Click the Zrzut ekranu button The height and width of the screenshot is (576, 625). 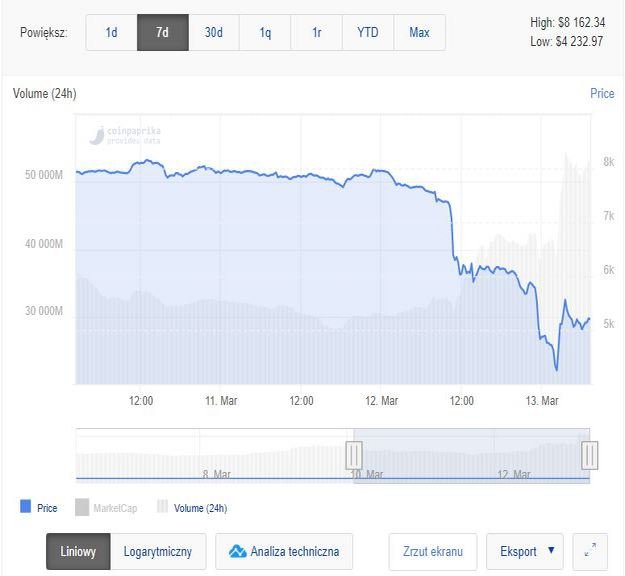(x=433, y=551)
